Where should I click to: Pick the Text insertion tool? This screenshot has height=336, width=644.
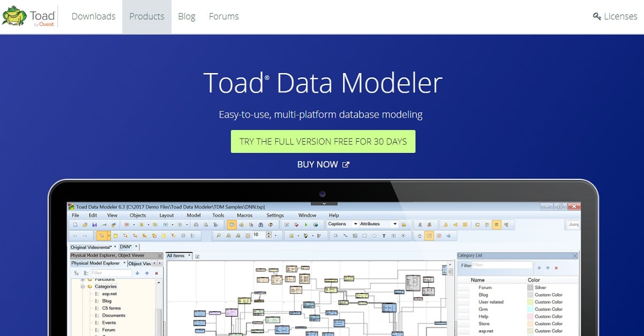[383, 235]
